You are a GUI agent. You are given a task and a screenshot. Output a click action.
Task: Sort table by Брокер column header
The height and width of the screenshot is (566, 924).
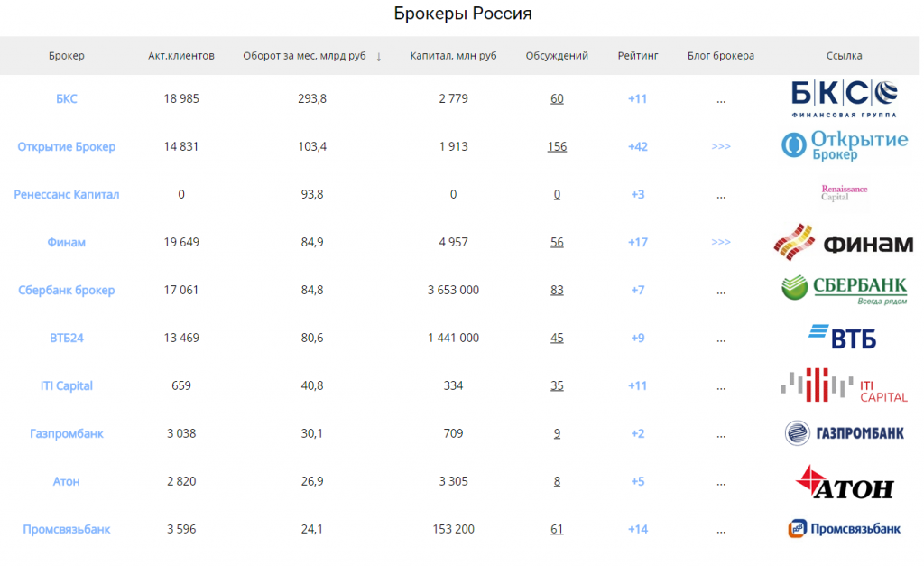[x=67, y=55]
